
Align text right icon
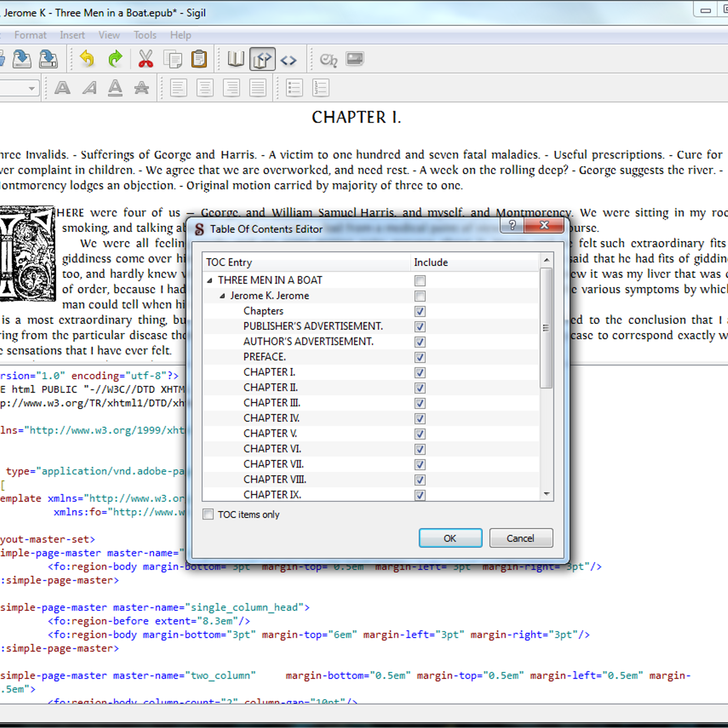point(232,87)
